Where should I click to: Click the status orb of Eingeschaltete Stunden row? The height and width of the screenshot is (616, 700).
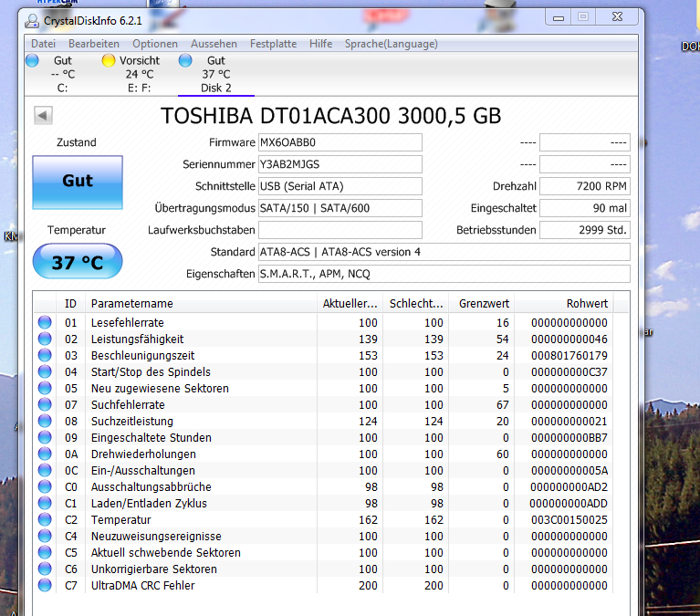(45, 437)
